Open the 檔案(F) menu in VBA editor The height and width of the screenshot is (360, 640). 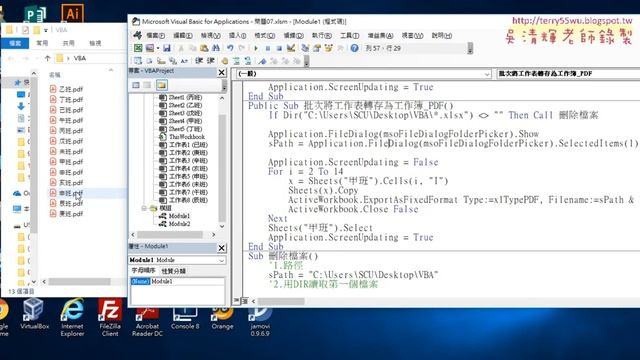(x=155, y=36)
